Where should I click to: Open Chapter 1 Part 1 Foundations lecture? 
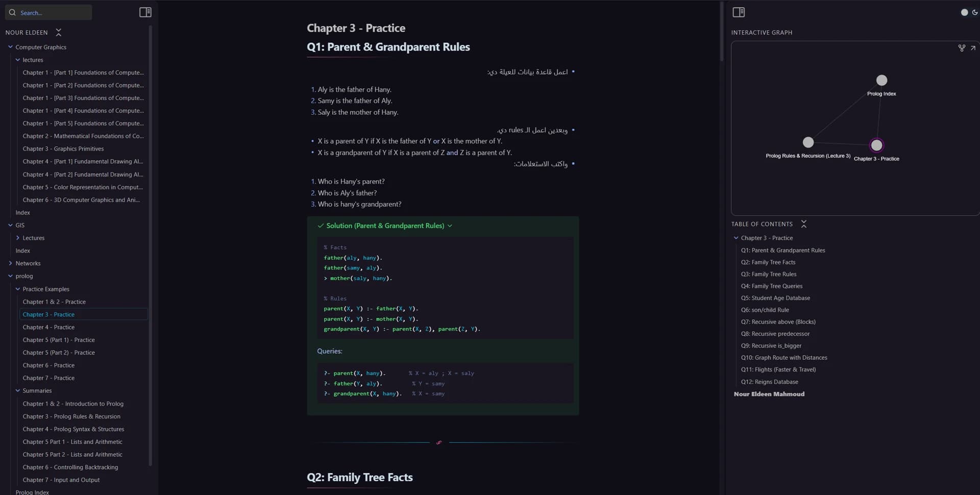coord(83,72)
